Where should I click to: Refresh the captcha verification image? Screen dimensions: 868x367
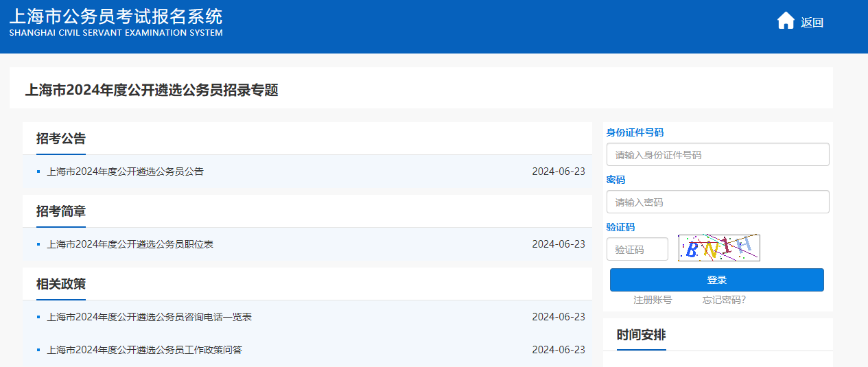718,248
